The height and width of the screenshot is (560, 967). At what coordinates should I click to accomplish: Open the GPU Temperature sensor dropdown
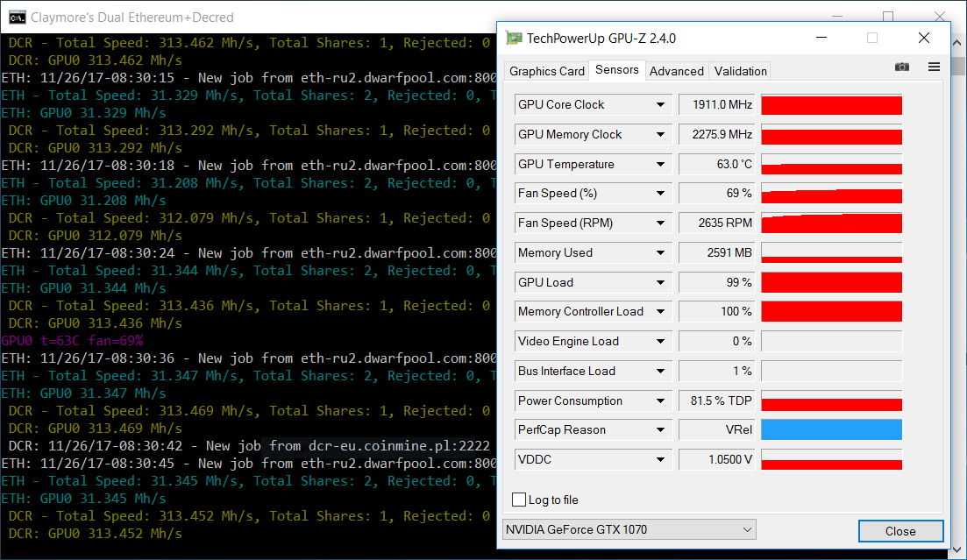point(660,164)
